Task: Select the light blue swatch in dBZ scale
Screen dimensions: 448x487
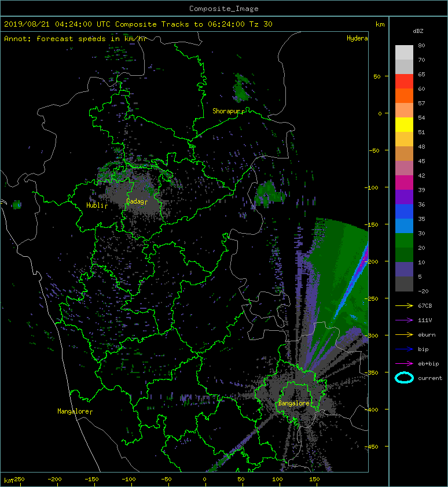Action: (404, 226)
